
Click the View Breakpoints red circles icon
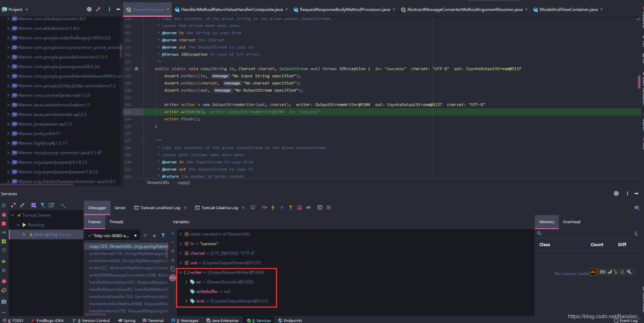click(4, 281)
